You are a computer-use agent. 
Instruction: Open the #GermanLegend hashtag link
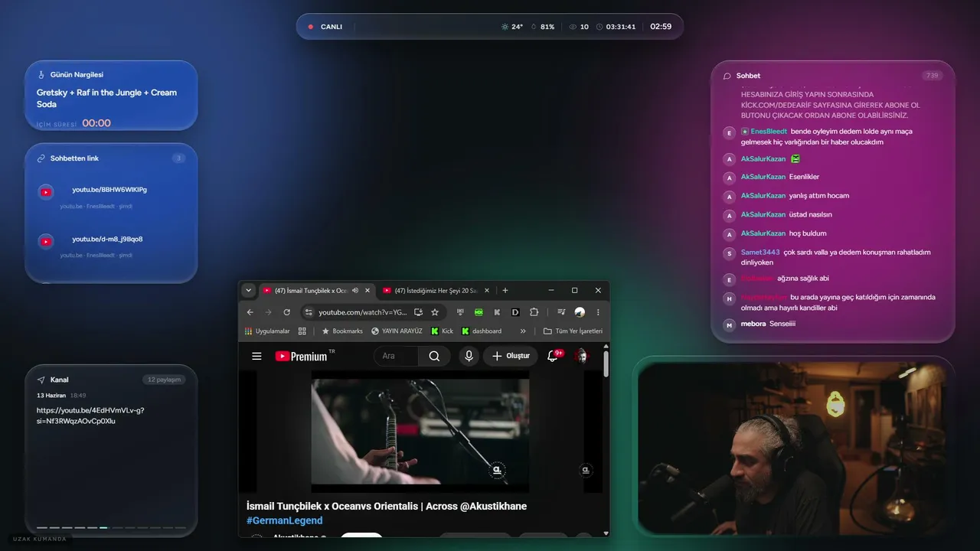pos(284,520)
